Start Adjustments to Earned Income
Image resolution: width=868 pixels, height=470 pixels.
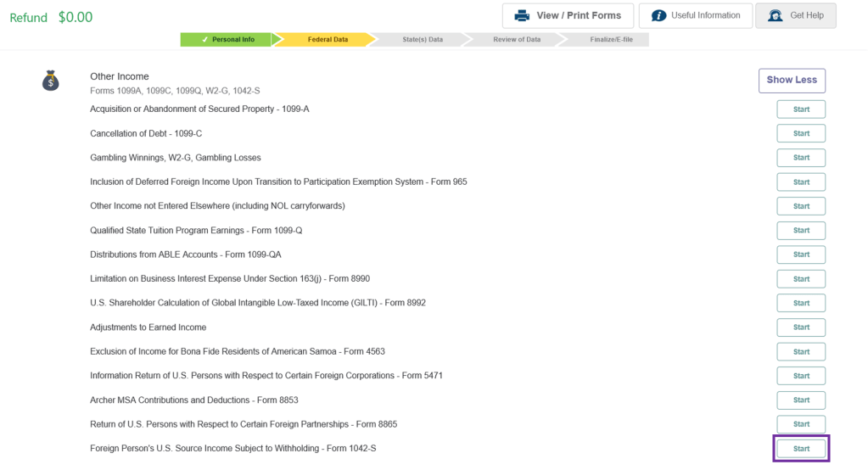[x=801, y=327]
